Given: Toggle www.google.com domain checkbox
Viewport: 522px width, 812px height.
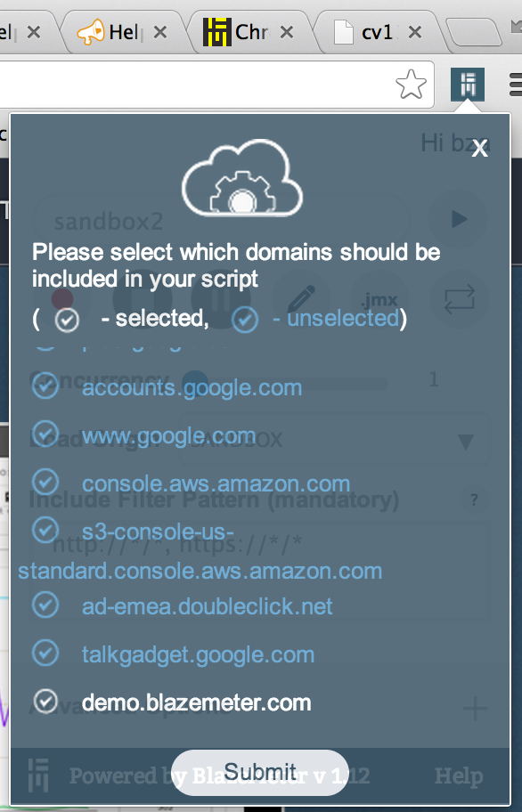Looking at the screenshot, I should click(45, 434).
